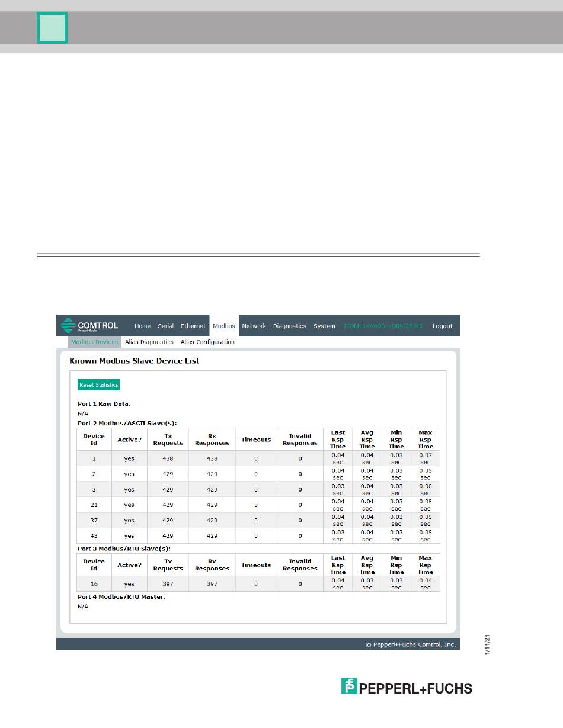The width and height of the screenshot is (563, 728).
Task: Click Rx Responses value 397 for device 16
Action: tap(212, 583)
